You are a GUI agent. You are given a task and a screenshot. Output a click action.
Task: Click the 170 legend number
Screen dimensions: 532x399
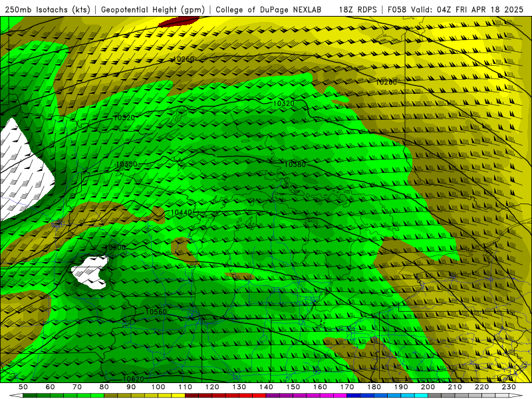point(347,387)
